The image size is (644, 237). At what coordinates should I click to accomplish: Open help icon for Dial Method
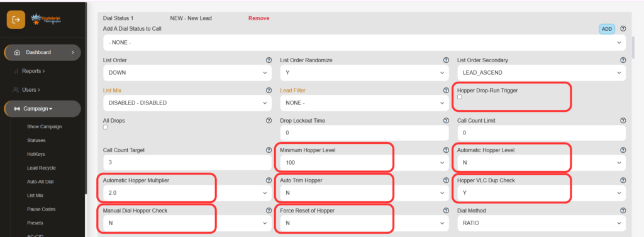point(623,211)
